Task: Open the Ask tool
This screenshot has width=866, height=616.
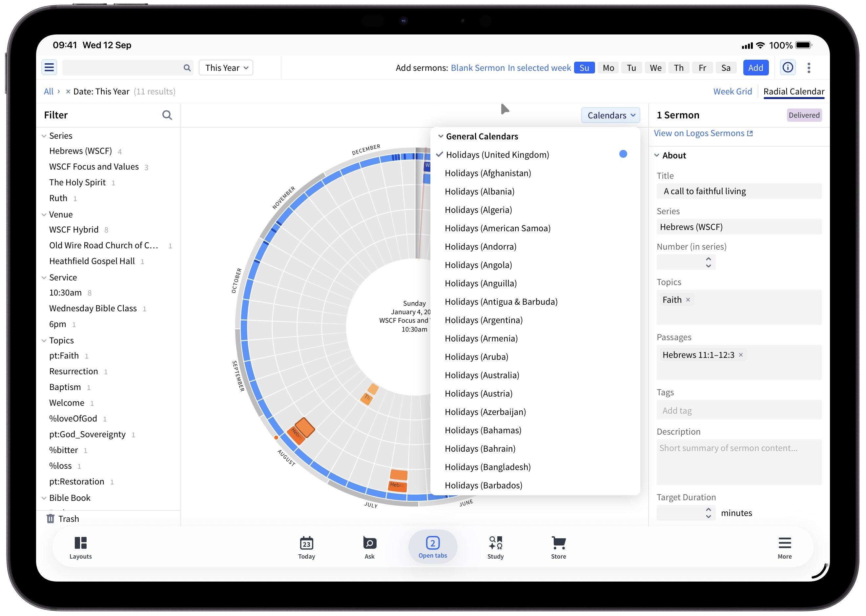Action: (369, 548)
